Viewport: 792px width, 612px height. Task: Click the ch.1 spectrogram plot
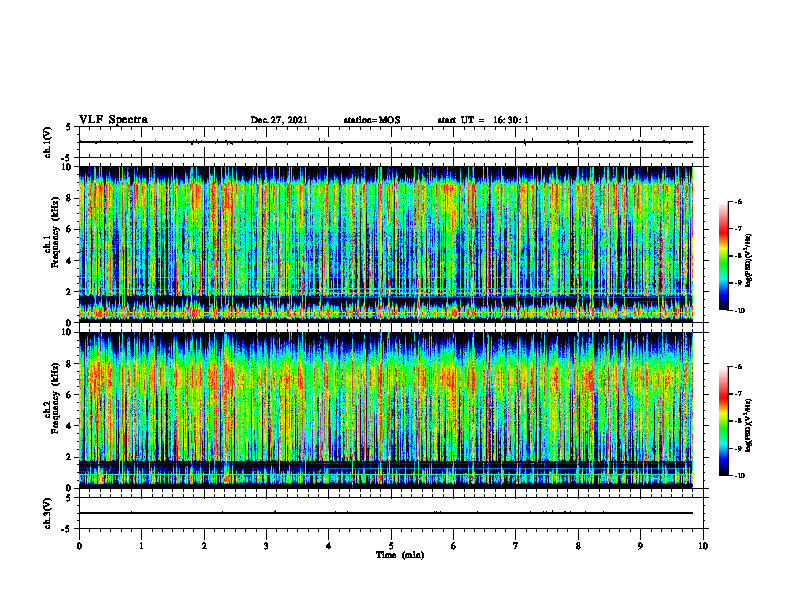click(x=385, y=244)
